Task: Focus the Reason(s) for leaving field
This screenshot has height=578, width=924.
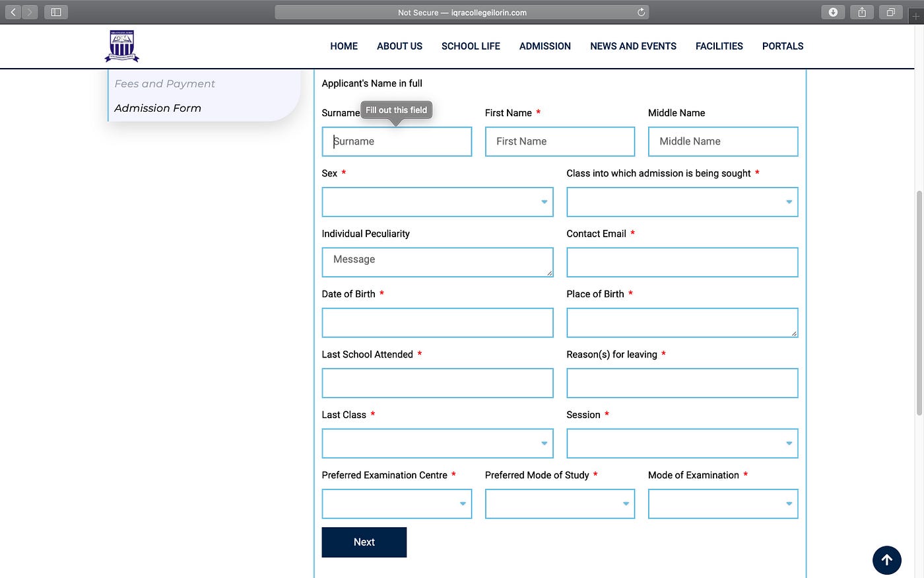Action: (x=682, y=383)
